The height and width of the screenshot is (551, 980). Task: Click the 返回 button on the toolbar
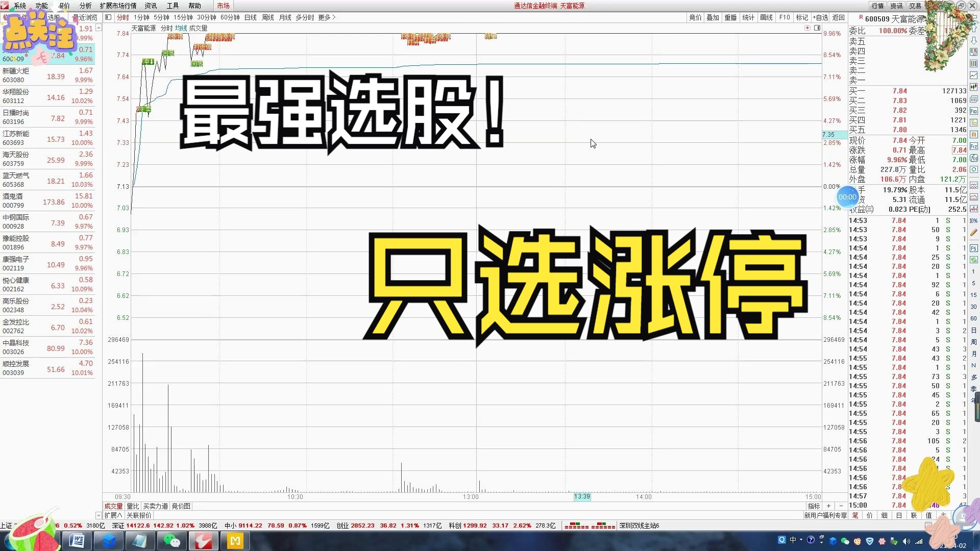pyautogui.click(x=838, y=17)
